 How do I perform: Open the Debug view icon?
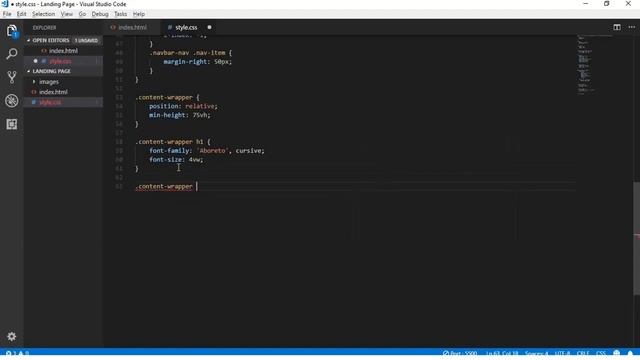11,100
